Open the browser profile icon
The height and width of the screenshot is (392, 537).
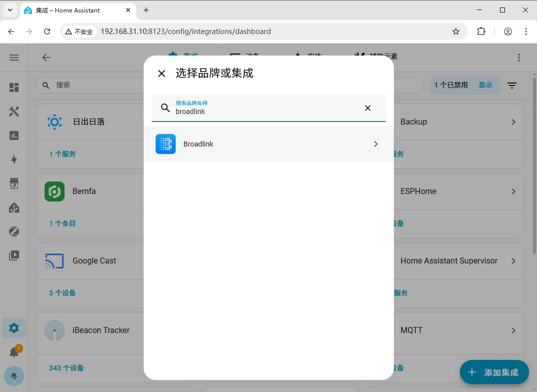[508, 31]
